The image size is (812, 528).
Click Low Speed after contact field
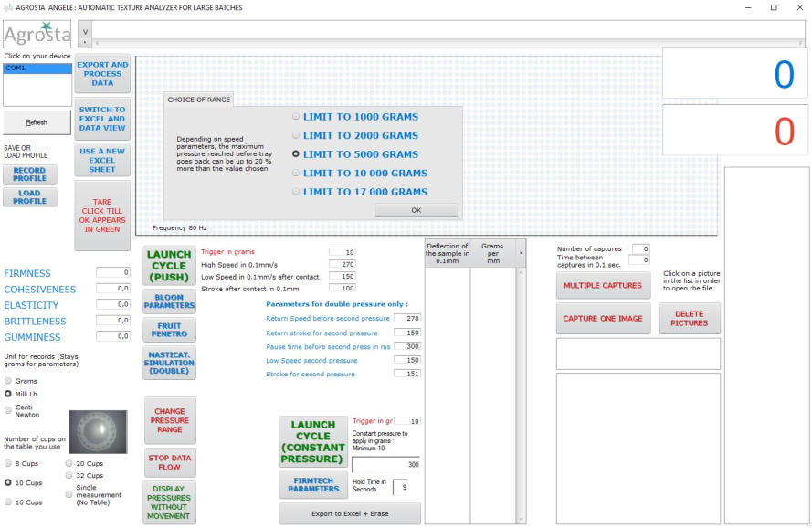click(342, 276)
